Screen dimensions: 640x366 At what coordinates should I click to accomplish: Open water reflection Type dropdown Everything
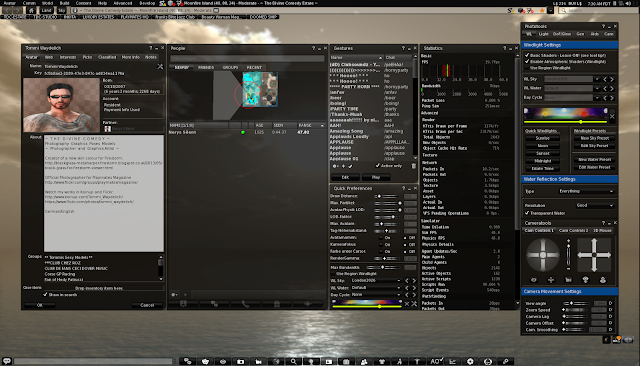(x=586, y=191)
